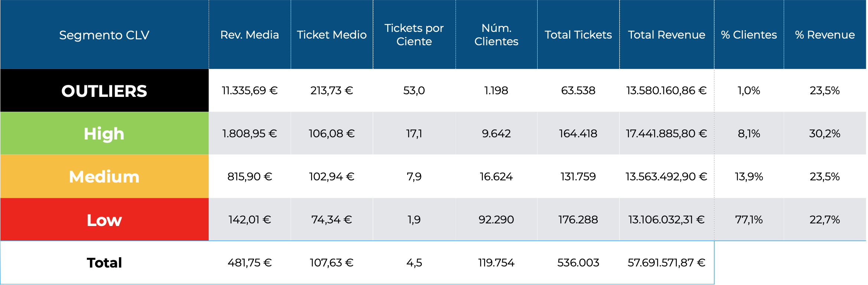Select the High segment's 9.642 clients cell

point(496,134)
